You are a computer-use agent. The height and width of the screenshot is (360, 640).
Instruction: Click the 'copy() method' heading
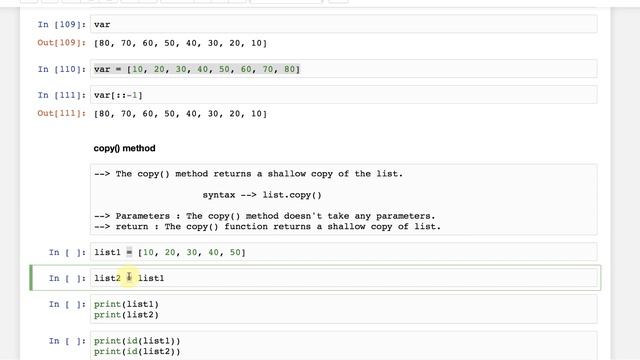tap(124, 148)
